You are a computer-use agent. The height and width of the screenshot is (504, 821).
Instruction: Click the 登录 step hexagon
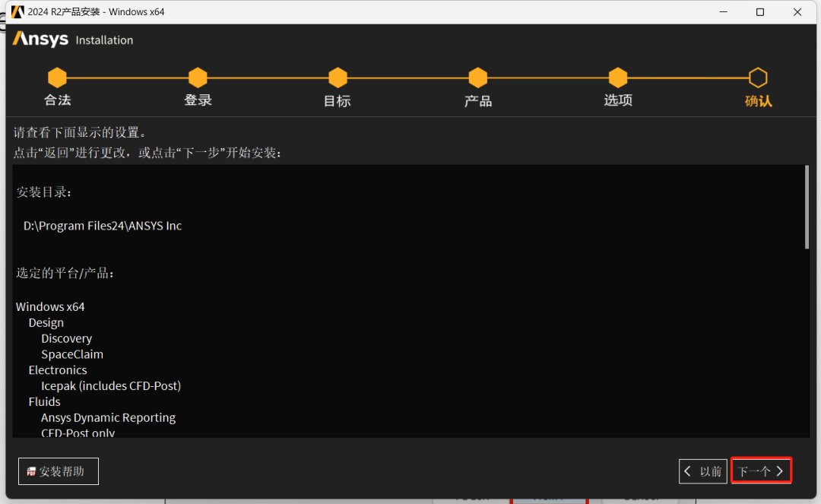(198, 78)
